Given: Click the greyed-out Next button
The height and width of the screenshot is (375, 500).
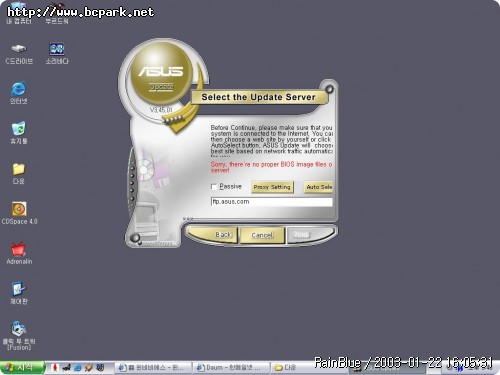Looking at the screenshot, I should [x=310, y=235].
